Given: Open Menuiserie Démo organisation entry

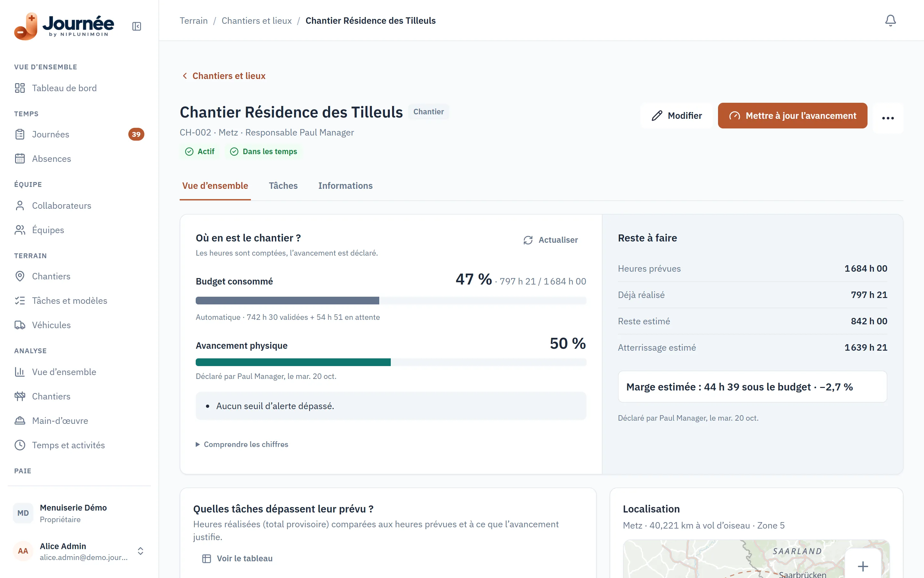Looking at the screenshot, I should point(79,513).
